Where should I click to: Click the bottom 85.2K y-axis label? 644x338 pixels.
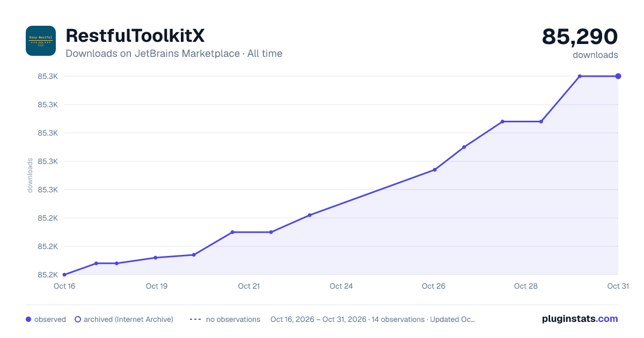pos(48,275)
